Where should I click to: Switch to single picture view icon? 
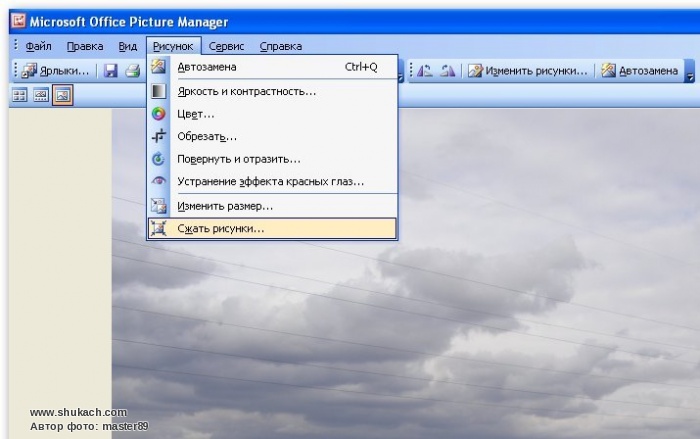[62, 95]
